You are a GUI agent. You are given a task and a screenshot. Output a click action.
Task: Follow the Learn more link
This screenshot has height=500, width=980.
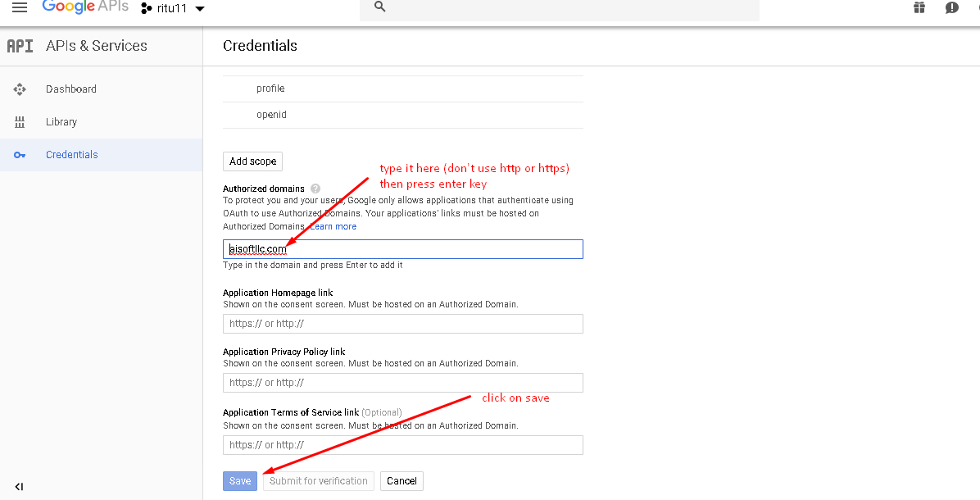(333, 226)
